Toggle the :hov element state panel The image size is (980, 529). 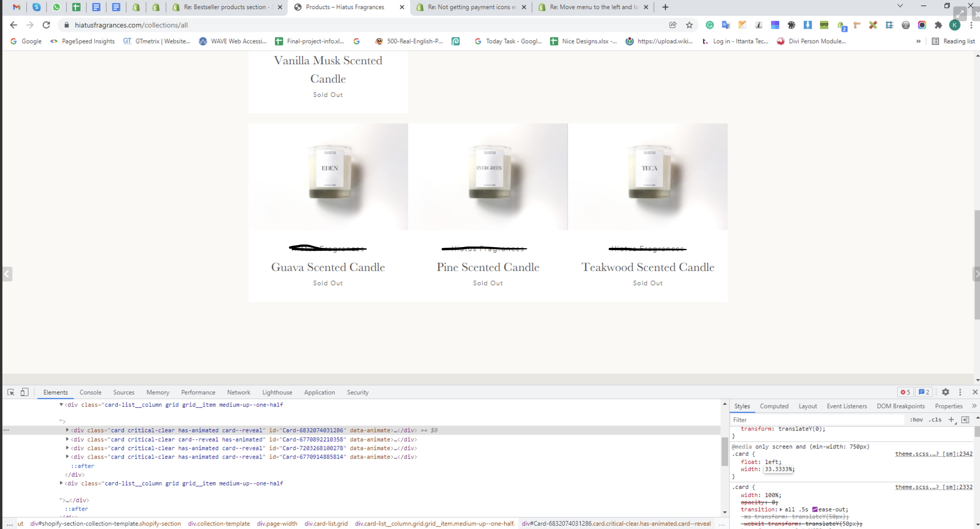[916, 419]
